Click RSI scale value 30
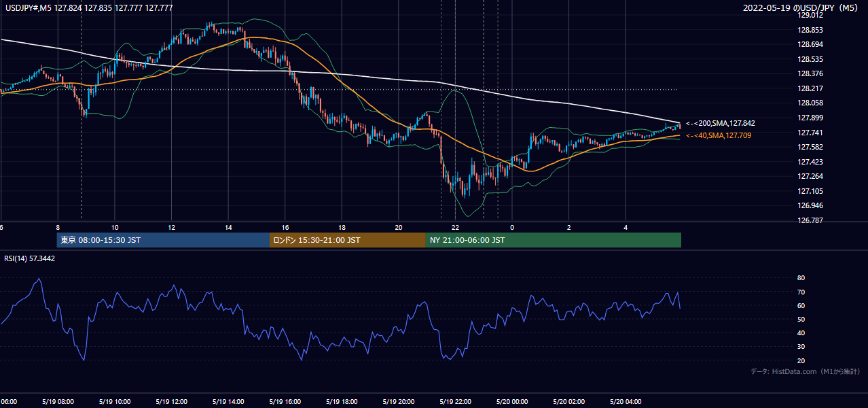 point(801,347)
